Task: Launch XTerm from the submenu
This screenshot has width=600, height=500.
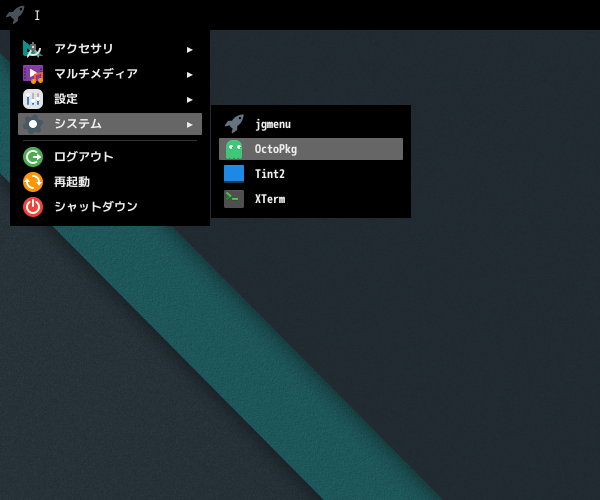Action: tap(311, 199)
